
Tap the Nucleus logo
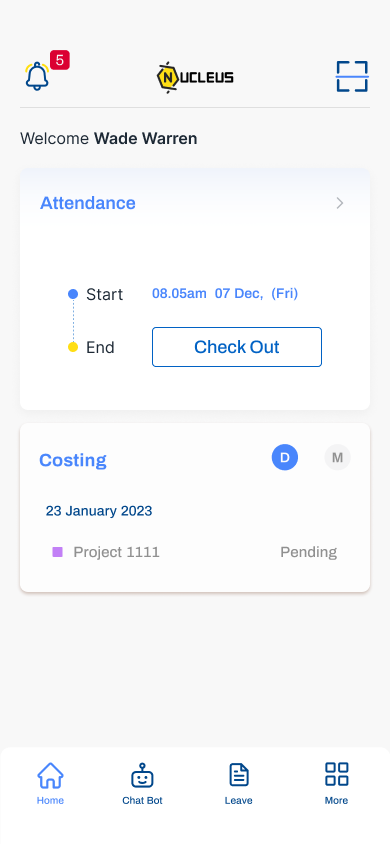pos(195,78)
